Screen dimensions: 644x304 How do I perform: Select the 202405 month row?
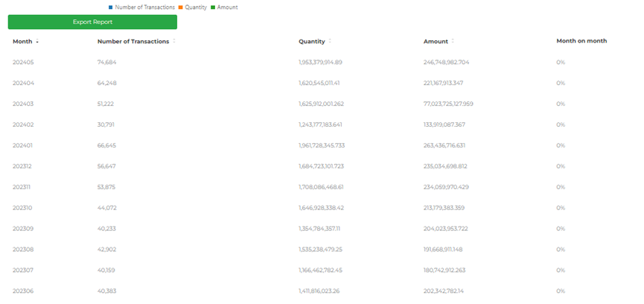(x=23, y=62)
